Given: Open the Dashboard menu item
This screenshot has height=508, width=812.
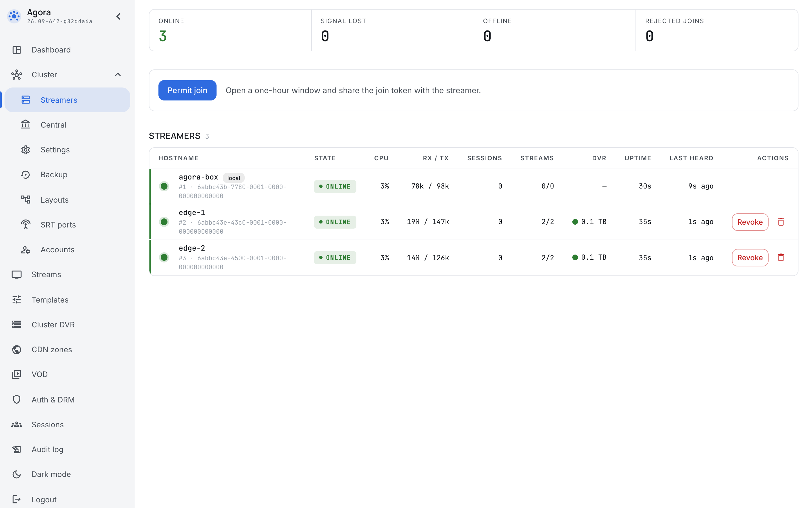Looking at the screenshot, I should [67, 50].
